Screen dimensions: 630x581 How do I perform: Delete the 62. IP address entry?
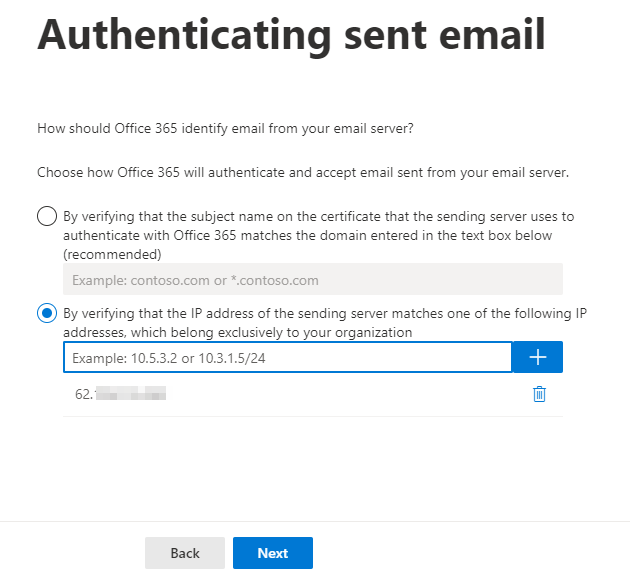click(539, 394)
